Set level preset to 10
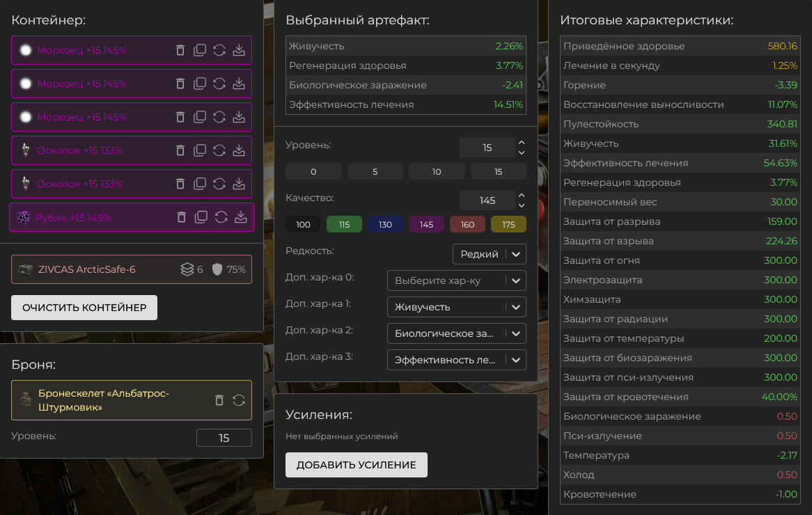This screenshot has width=812, height=515. (437, 171)
